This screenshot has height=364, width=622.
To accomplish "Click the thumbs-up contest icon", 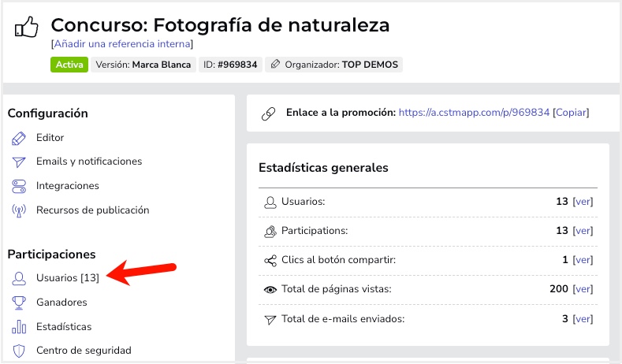I will 27,28.
